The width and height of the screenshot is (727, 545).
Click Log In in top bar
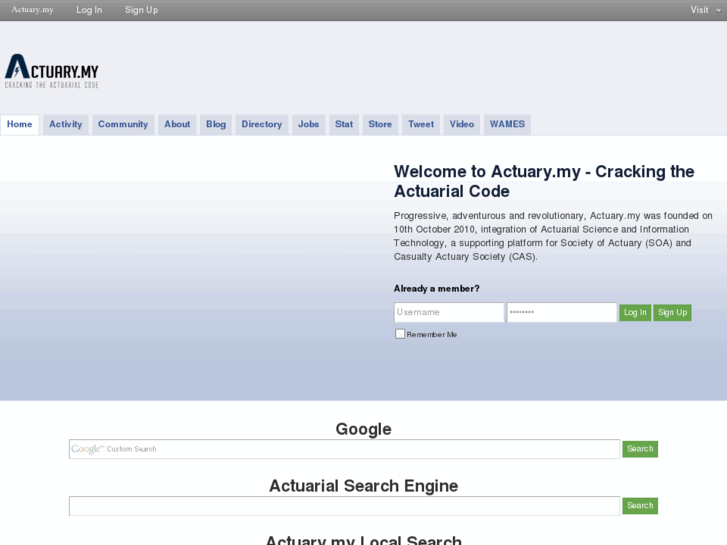(89, 10)
